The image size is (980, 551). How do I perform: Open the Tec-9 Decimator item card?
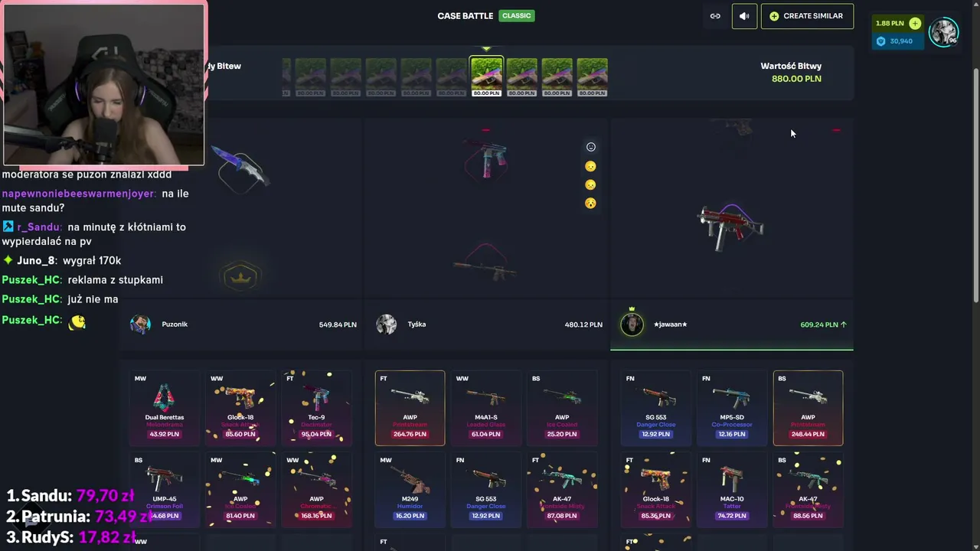316,408
